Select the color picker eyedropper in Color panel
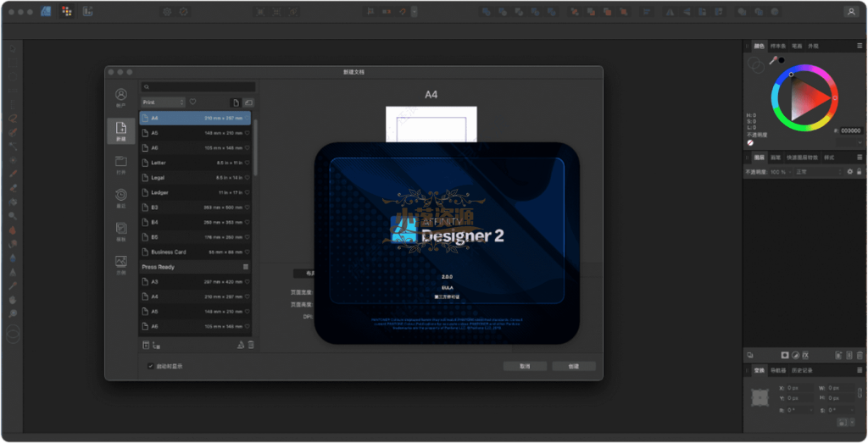Viewport: 868px width, 443px height. (x=773, y=60)
